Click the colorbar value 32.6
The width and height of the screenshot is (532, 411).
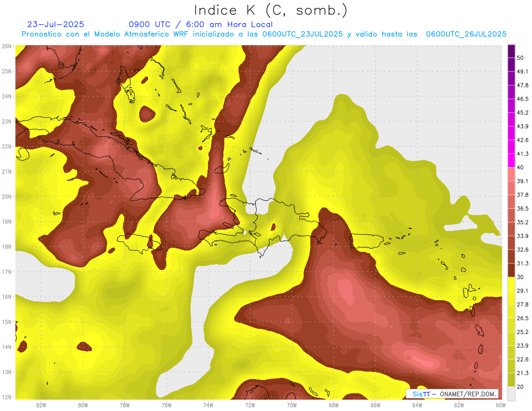pos(523,250)
